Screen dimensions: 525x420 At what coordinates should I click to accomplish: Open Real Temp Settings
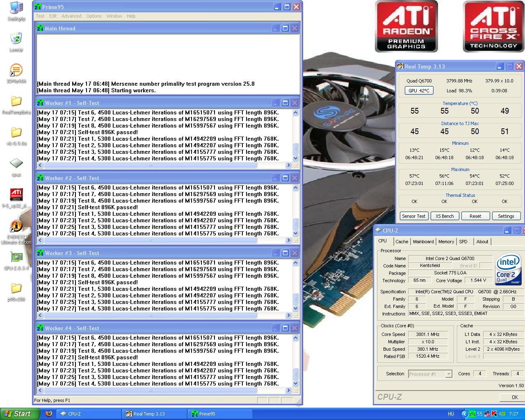506,216
